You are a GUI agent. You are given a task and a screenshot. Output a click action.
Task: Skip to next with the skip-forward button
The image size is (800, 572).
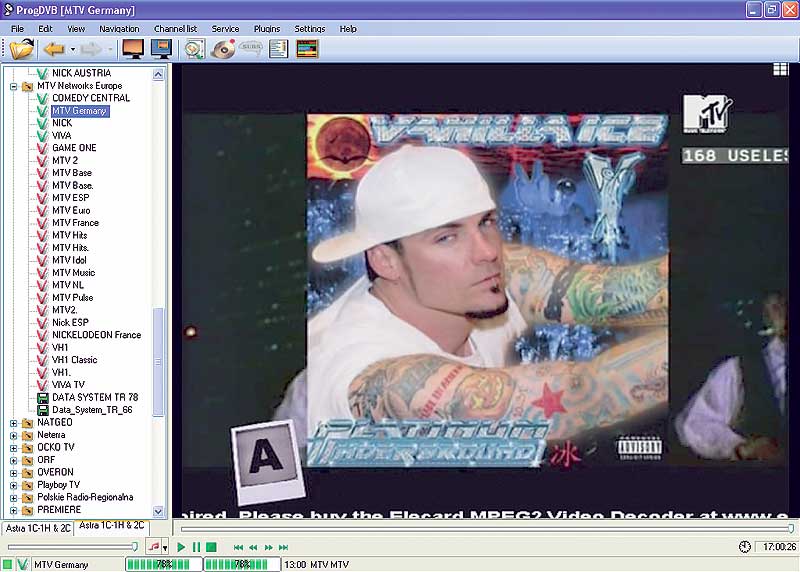[284, 548]
